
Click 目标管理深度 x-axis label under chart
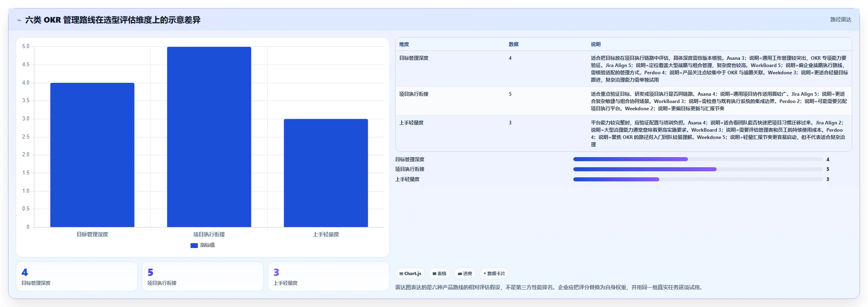pyautogui.click(x=92, y=234)
